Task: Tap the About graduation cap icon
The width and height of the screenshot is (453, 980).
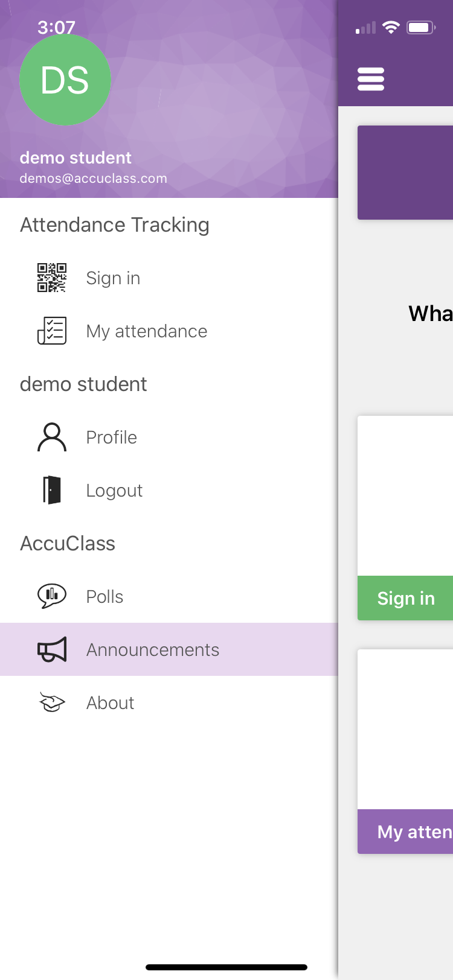Action: coord(52,702)
